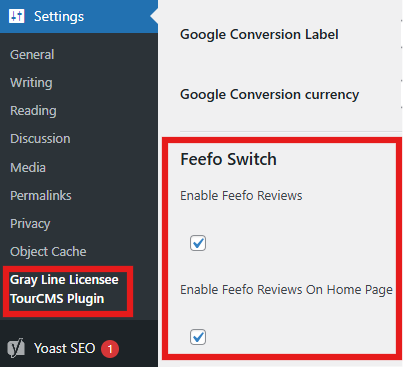Open Reading settings submenu item

click(x=33, y=111)
